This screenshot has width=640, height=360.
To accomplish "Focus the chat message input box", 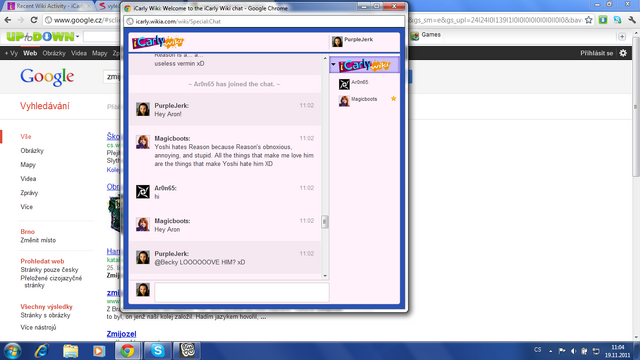I will (x=242, y=292).
